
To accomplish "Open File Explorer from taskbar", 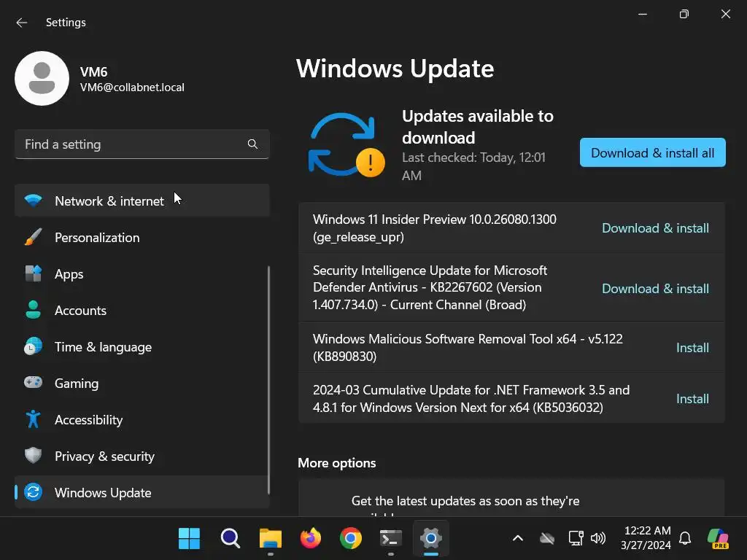I will click(271, 539).
